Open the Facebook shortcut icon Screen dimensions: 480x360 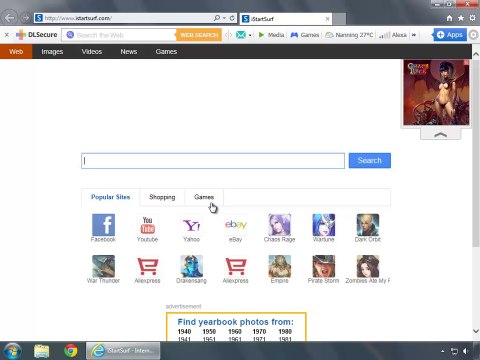[103, 225]
